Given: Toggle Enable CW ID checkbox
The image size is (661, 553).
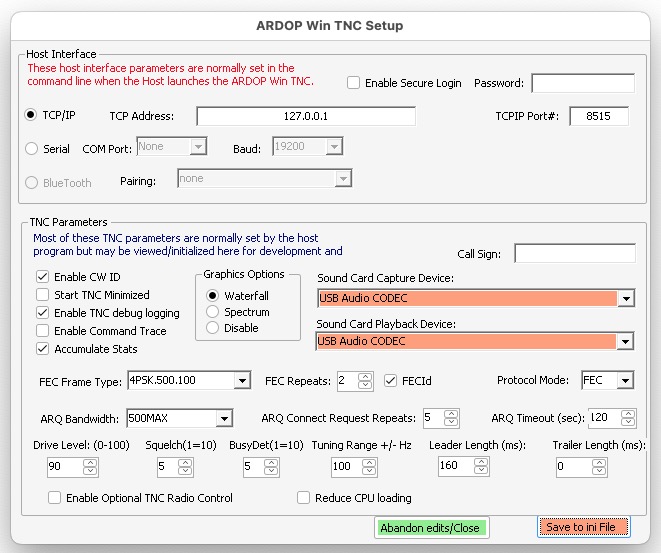Looking at the screenshot, I should click(43, 277).
